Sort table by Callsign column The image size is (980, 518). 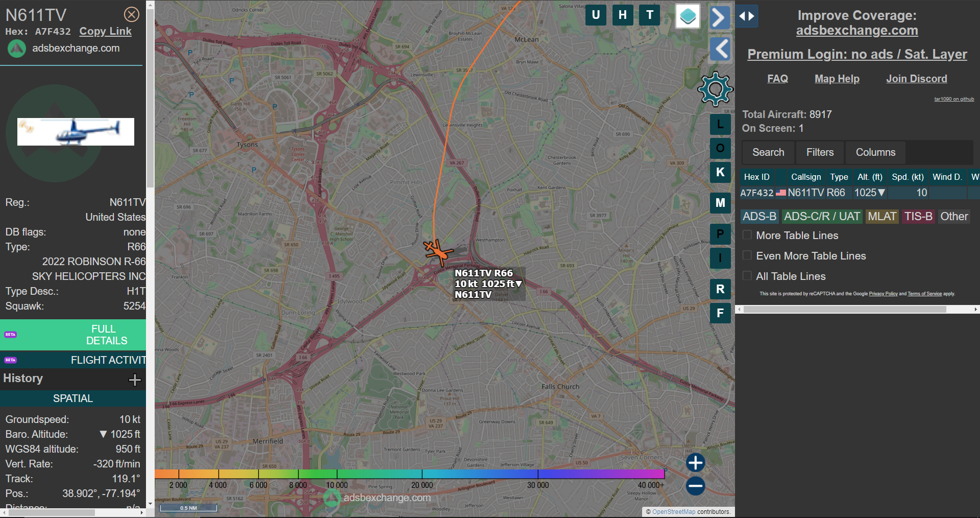(806, 177)
